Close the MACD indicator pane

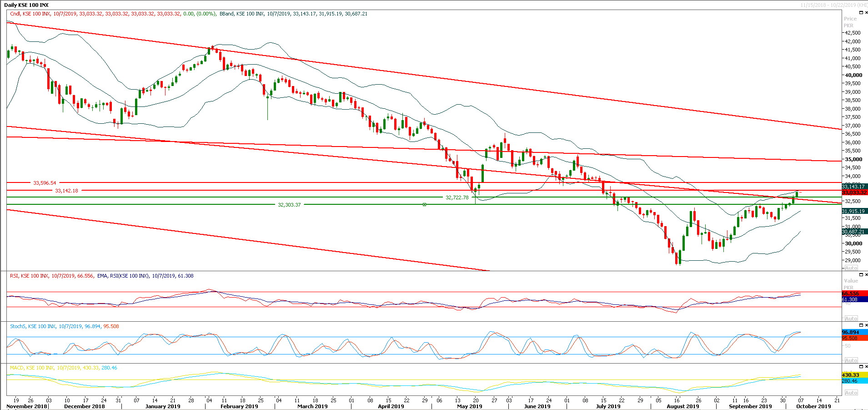click(866, 367)
